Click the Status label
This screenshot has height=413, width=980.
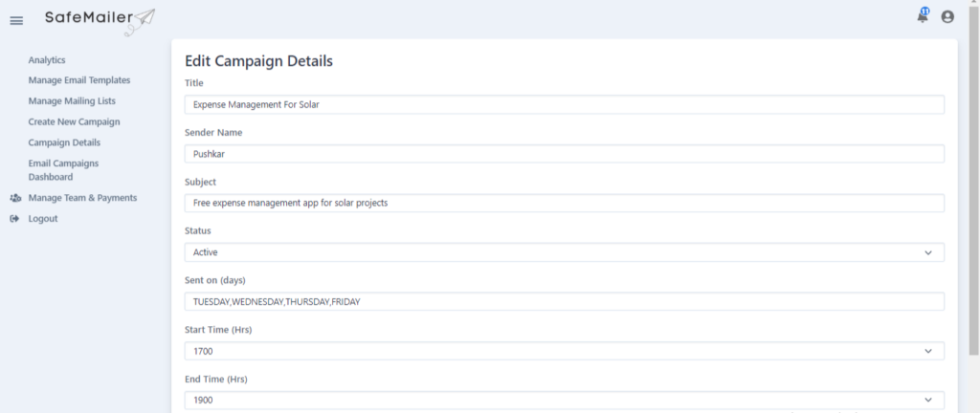pos(197,230)
